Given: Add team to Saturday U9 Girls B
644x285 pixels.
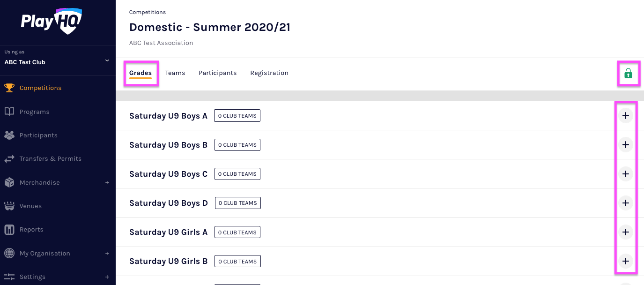Looking at the screenshot, I should pos(625,261).
